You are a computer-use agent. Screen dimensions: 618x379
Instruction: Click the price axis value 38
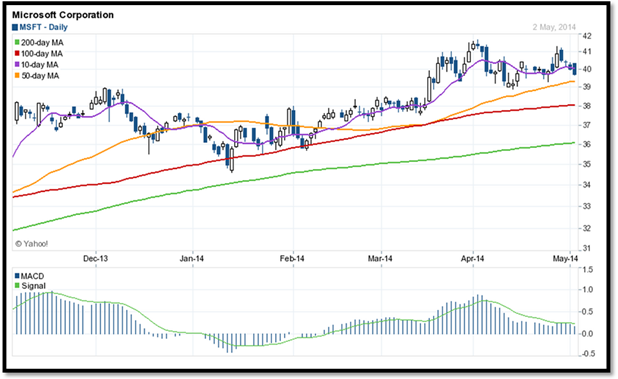click(587, 106)
